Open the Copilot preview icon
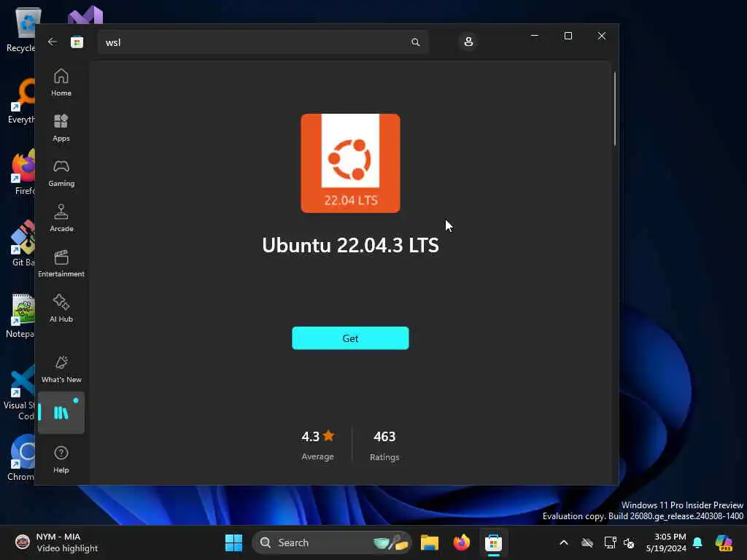The width and height of the screenshot is (747, 560). (x=724, y=542)
